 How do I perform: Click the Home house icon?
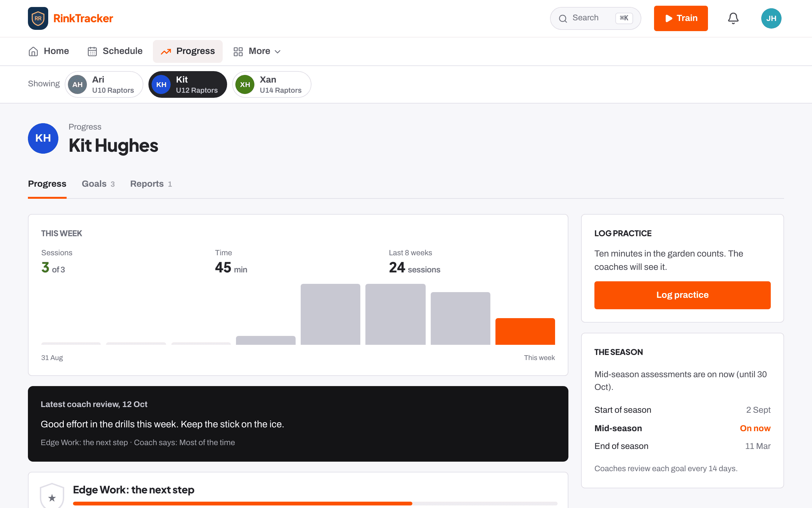pyautogui.click(x=33, y=51)
